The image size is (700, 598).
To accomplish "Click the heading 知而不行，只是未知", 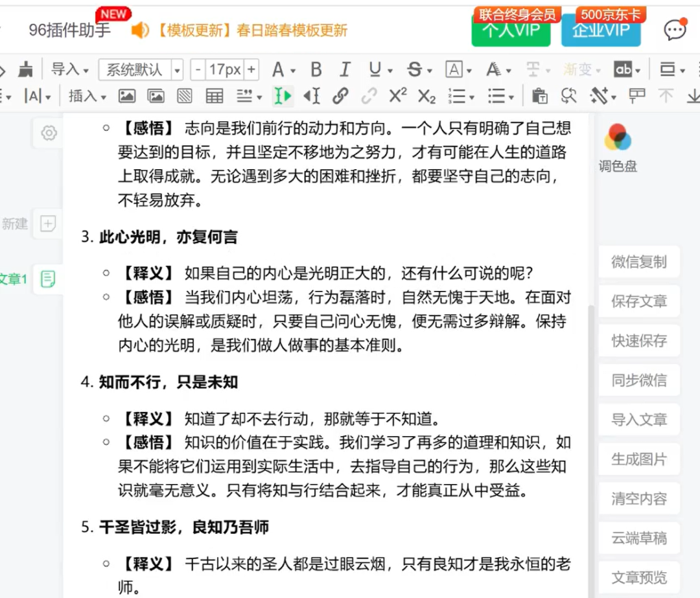I will 169,382.
